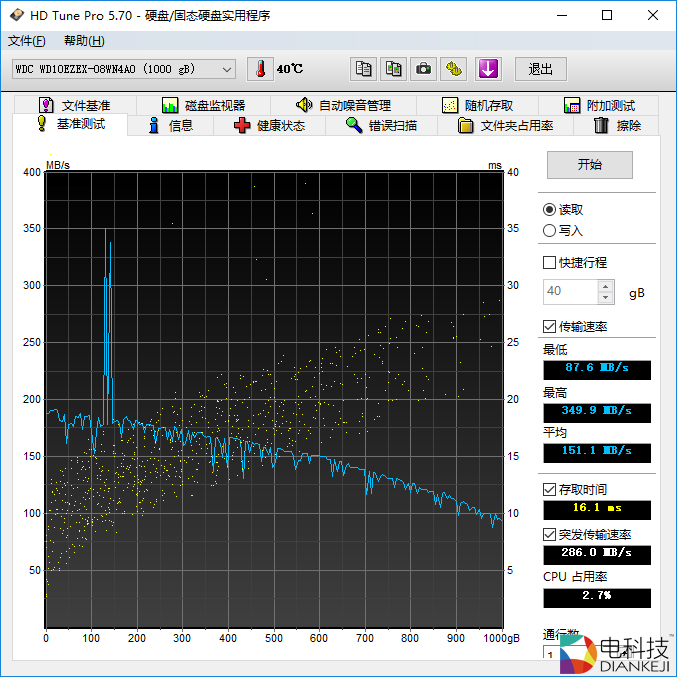Click the camera save screenshot icon

click(424, 69)
